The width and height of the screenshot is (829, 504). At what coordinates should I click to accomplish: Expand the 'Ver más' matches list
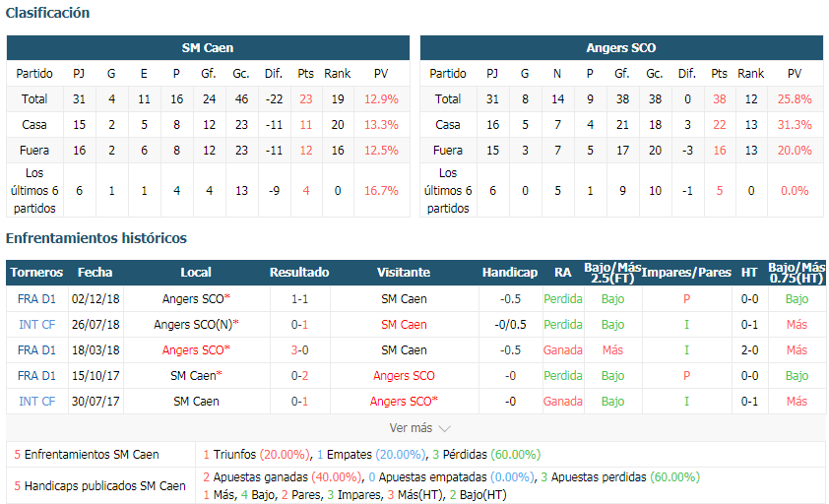pos(419,428)
